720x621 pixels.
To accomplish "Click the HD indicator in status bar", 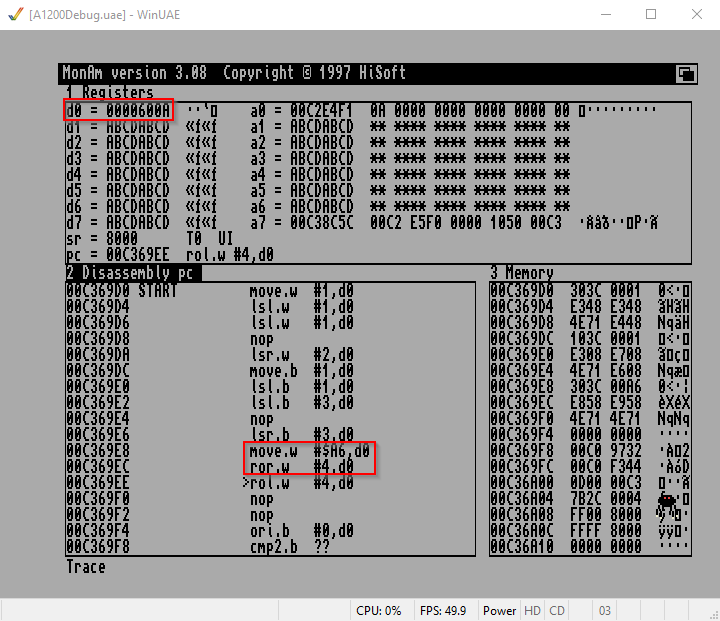I will click(x=532, y=610).
